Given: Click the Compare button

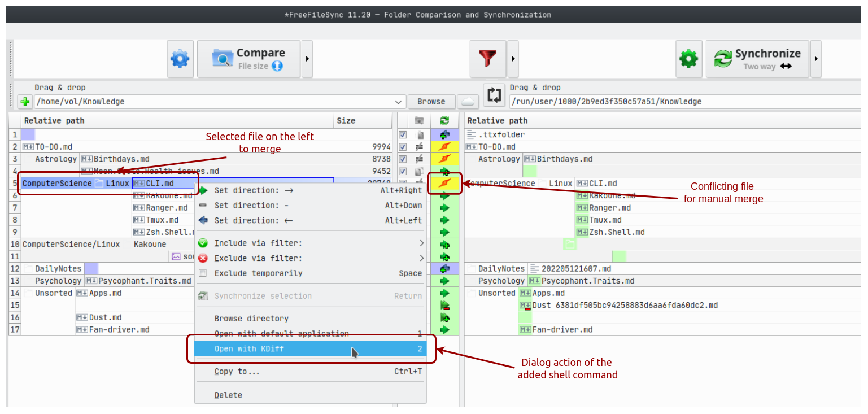Looking at the screenshot, I should (x=248, y=59).
